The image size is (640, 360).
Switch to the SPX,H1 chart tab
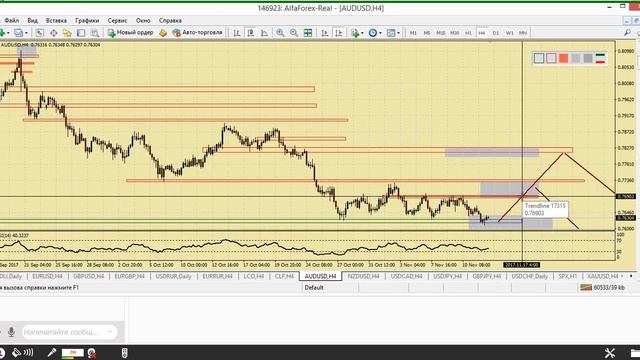click(x=568, y=276)
